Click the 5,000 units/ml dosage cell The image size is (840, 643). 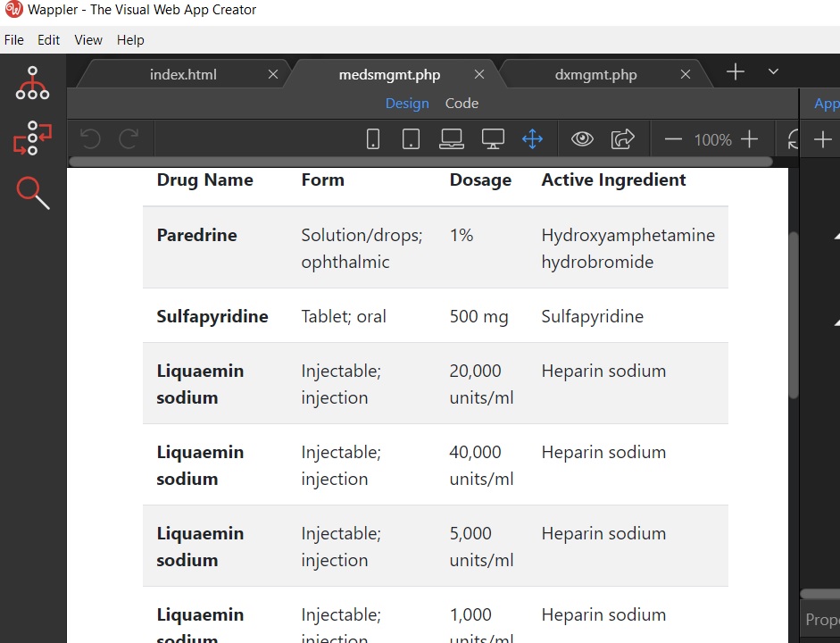tap(481, 547)
